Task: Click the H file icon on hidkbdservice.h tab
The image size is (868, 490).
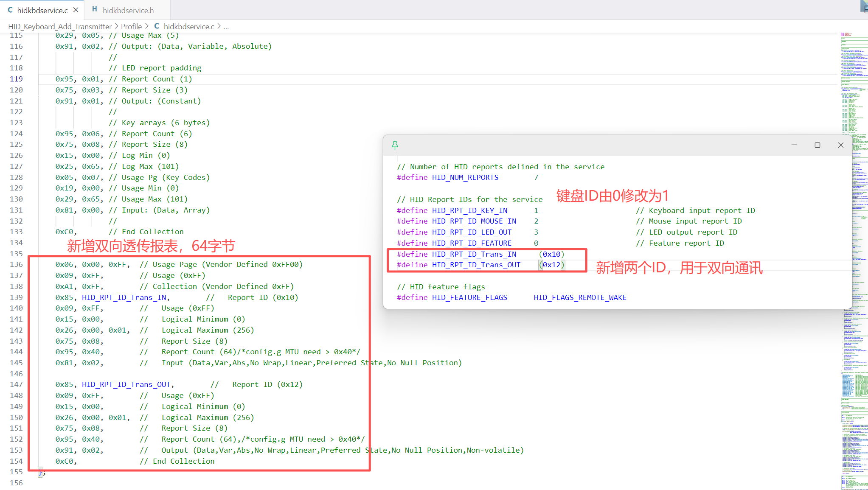Action: pos(94,9)
